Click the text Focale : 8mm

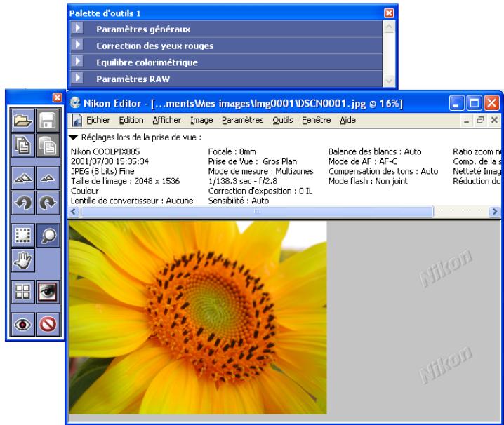click(232, 151)
